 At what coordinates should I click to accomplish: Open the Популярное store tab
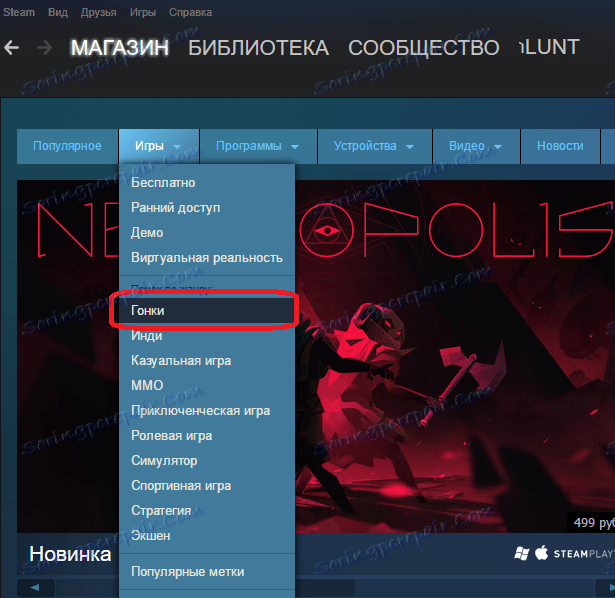(x=67, y=146)
